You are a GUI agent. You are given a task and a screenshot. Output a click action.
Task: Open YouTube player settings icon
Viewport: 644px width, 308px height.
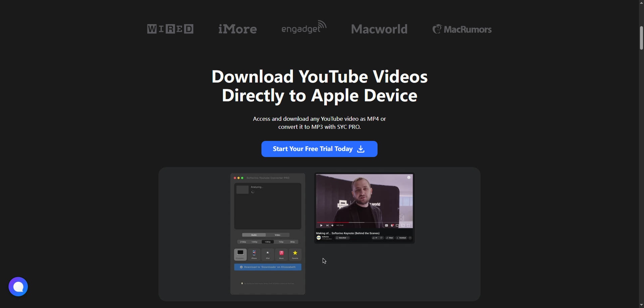392,225
